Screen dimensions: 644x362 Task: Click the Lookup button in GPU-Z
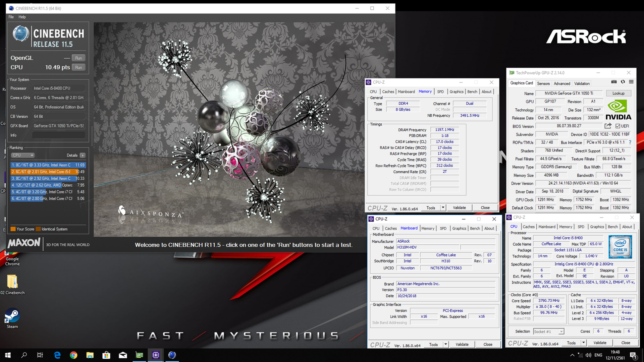click(618, 93)
